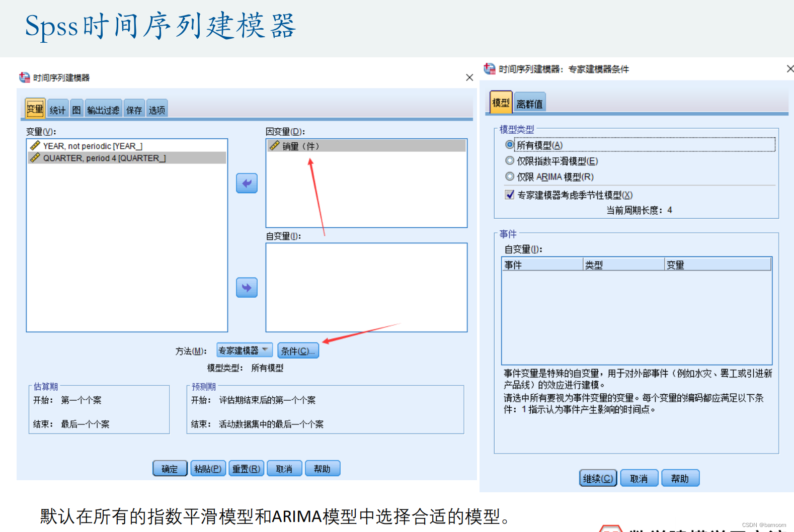Switch to the 统计 tab

pyautogui.click(x=57, y=110)
